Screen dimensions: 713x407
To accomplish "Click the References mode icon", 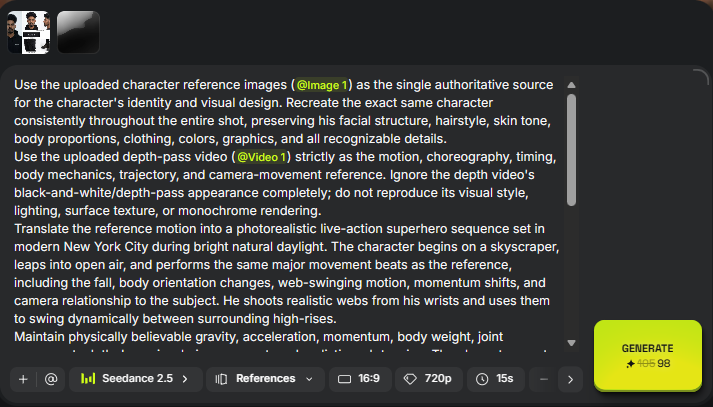I will [x=221, y=379].
